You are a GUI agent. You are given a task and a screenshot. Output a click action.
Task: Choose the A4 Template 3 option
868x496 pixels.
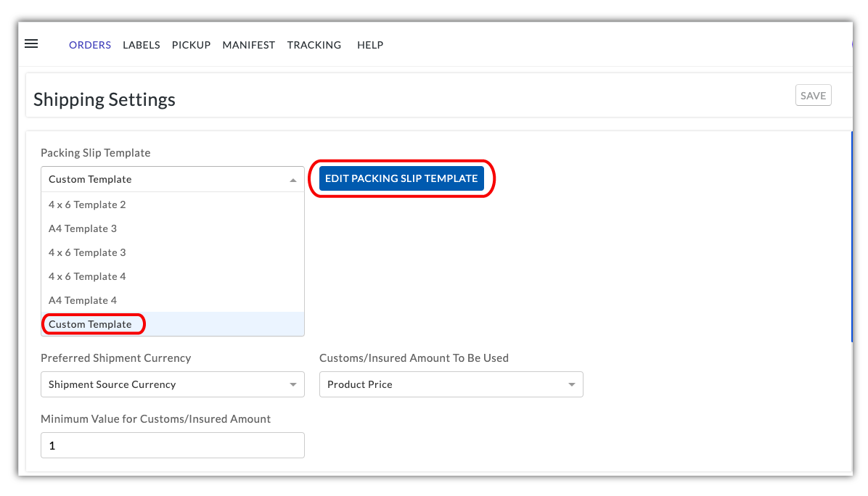pyautogui.click(x=83, y=228)
